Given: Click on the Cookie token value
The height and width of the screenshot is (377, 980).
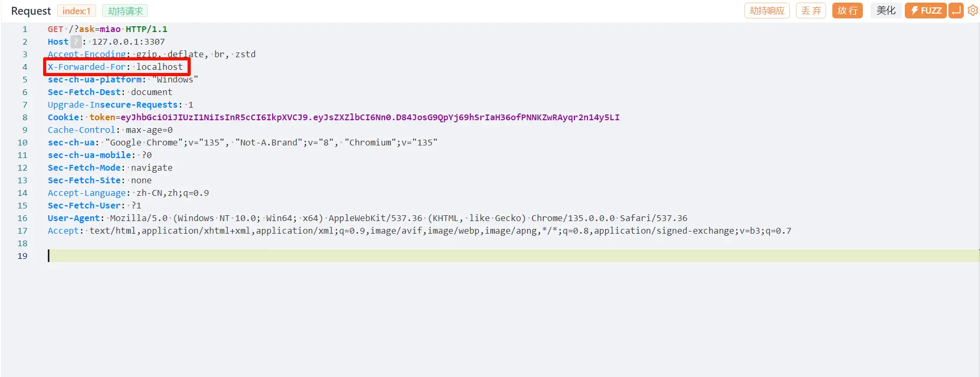Looking at the screenshot, I should pos(370,117).
